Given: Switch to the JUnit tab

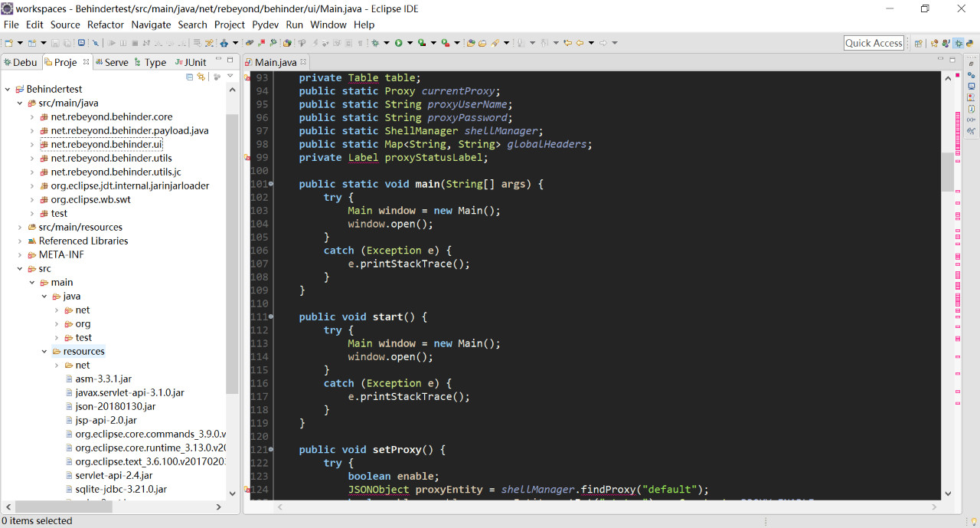Looking at the screenshot, I should [x=190, y=62].
